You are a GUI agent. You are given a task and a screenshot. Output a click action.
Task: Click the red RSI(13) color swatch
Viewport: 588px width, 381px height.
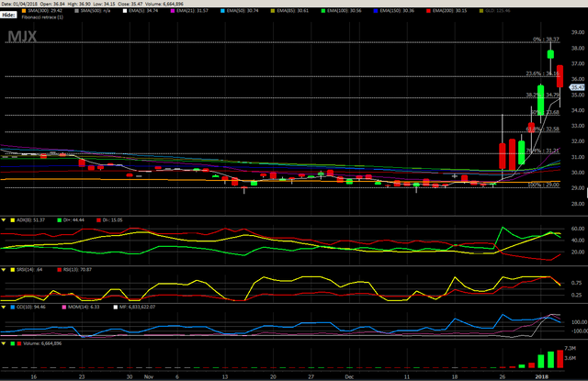pyautogui.click(x=59, y=270)
